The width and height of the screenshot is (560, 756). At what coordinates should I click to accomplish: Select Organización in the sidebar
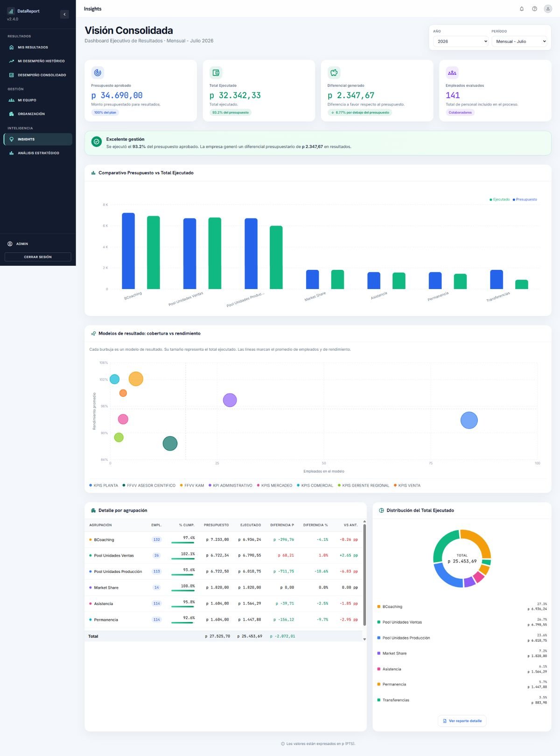coord(38,114)
